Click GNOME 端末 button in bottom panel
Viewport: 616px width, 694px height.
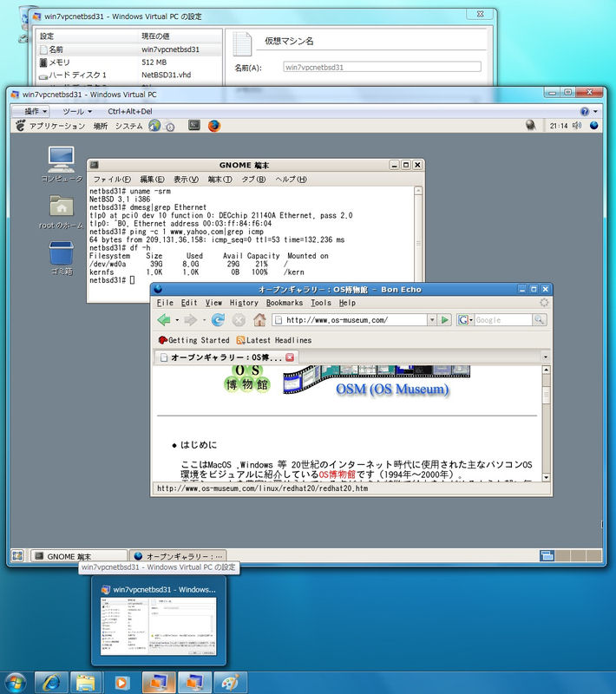point(78,556)
